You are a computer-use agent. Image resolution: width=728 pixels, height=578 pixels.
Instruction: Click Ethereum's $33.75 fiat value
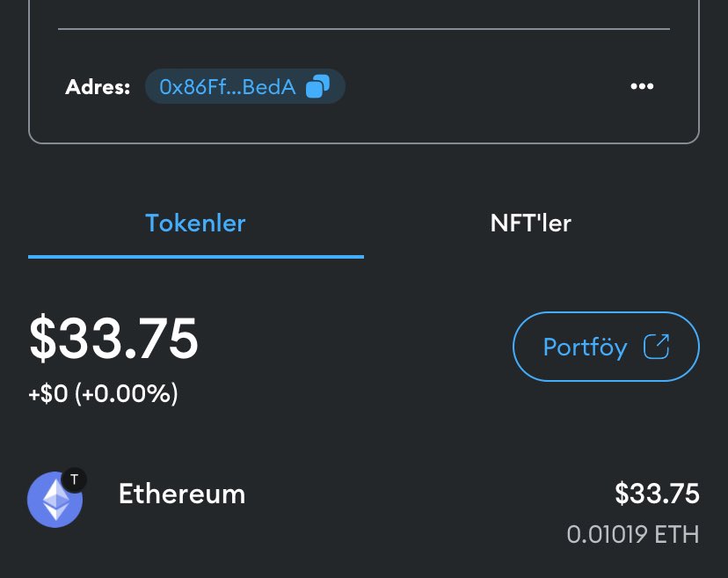coord(657,494)
